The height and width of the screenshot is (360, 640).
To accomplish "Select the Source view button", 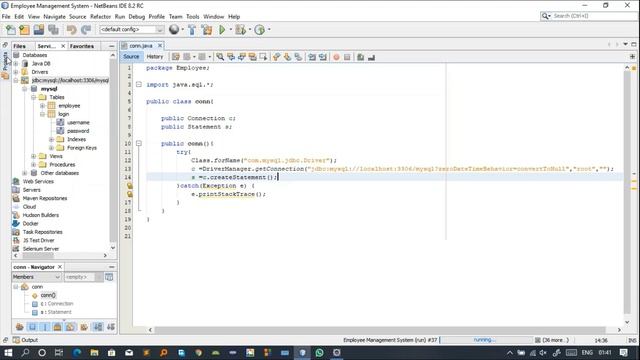I will [131, 57].
